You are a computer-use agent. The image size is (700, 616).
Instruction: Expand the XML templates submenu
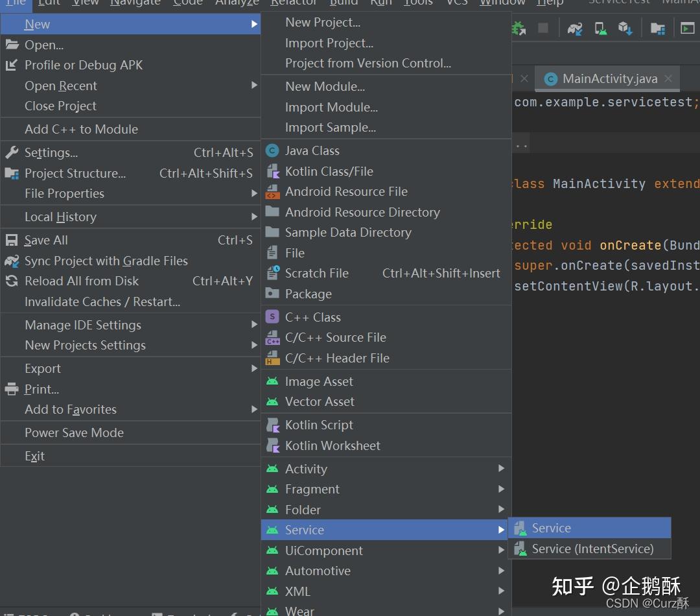(x=298, y=591)
